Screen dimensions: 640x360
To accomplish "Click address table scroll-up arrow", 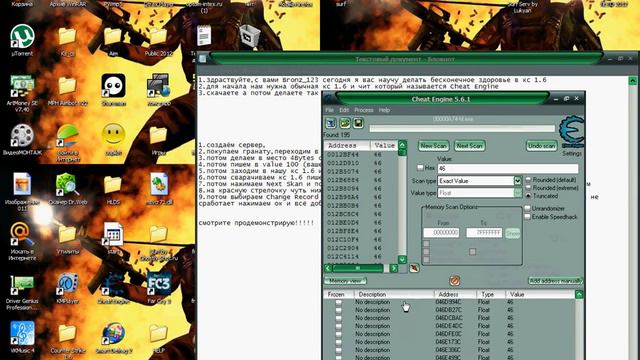I will tap(579, 294).
